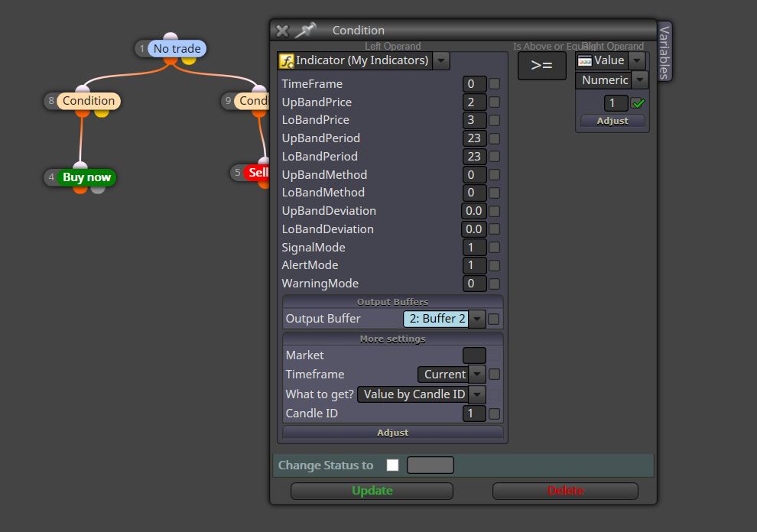Enable Change Status to checkbox
The width and height of the screenshot is (757, 532).
coord(392,465)
